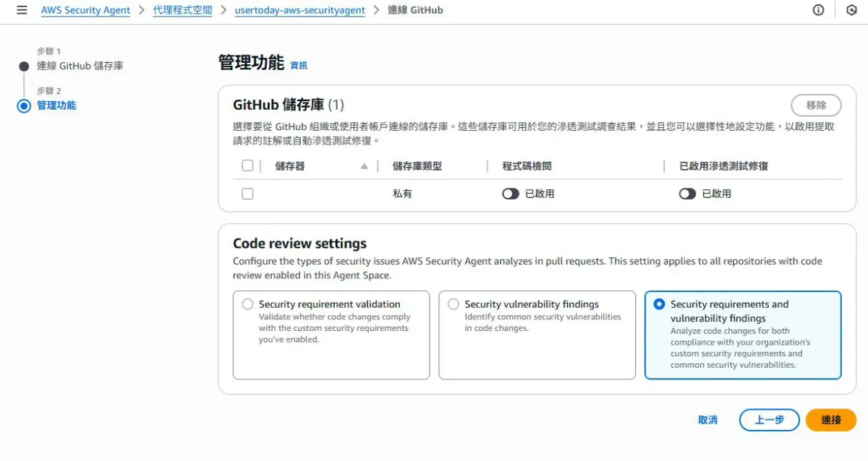Choose Security vulnerability findings radio
Image resolution: width=868 pixels, height=461 pixels.
tap(454, 304)
